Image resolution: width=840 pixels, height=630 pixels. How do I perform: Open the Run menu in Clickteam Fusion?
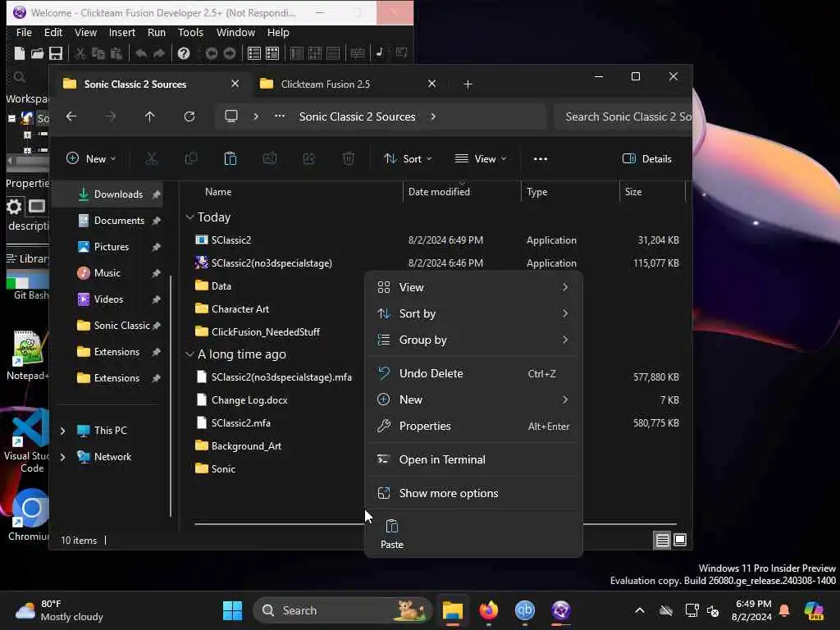(157, 32)
